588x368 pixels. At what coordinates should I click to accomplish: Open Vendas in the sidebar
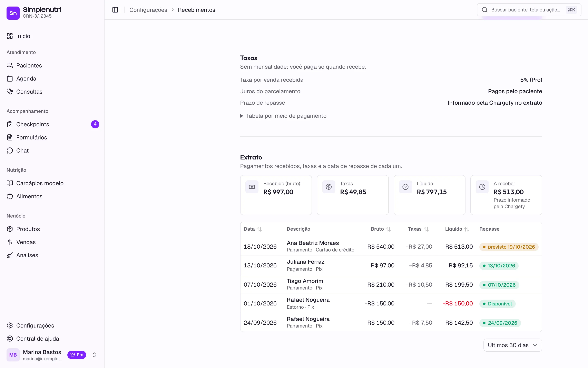pyautogui.click(x=52, y=242)
